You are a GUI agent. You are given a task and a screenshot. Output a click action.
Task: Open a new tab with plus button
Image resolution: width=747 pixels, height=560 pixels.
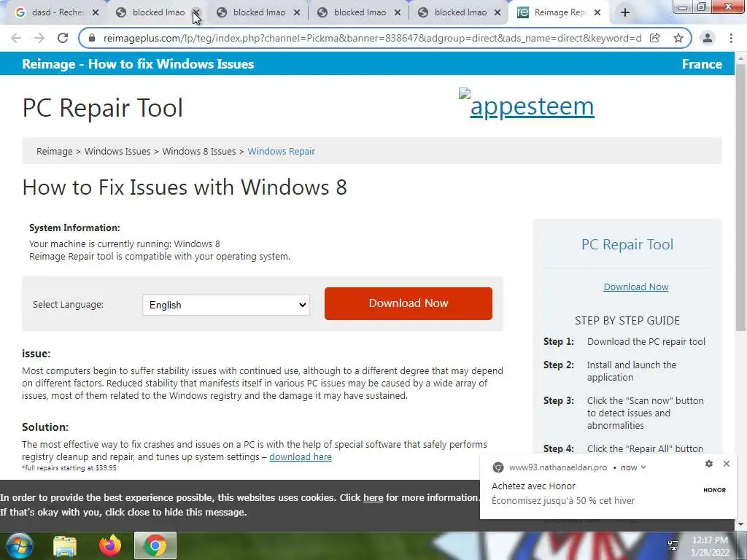[x=625, y=12]
